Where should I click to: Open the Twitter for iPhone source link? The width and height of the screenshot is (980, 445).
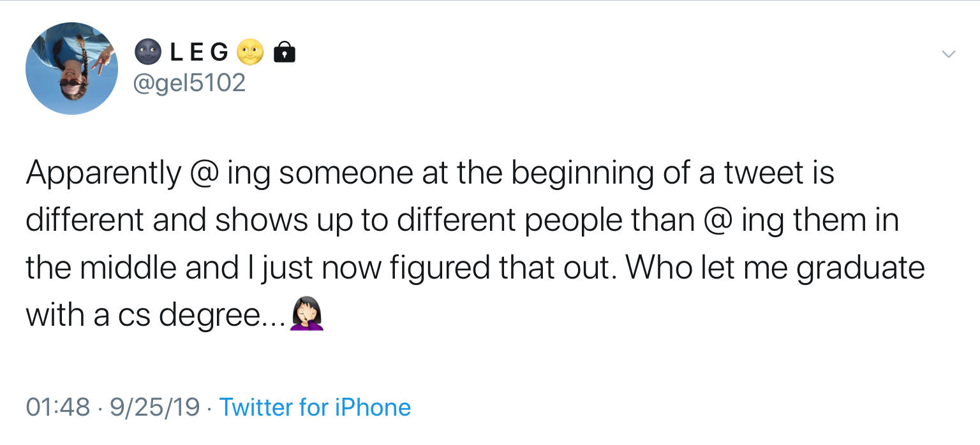pos(315,407)
